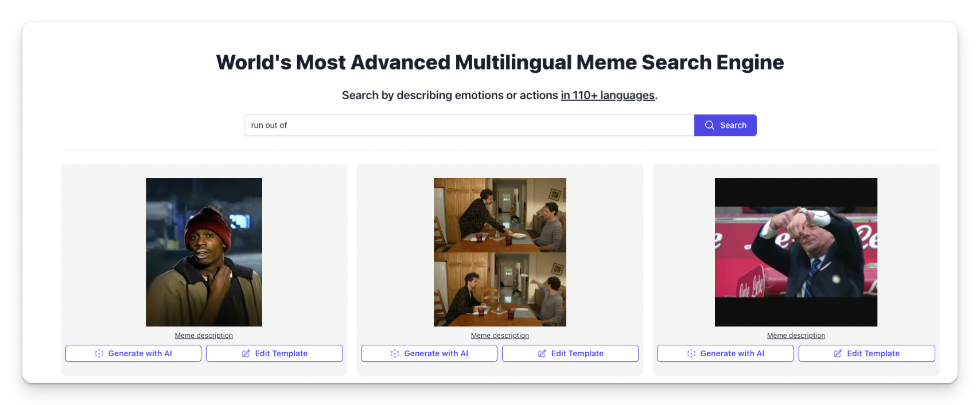Click Edit Template for man-in-suit meme
The width and height of the screenshot is (980, 405).
pos(866,353)
